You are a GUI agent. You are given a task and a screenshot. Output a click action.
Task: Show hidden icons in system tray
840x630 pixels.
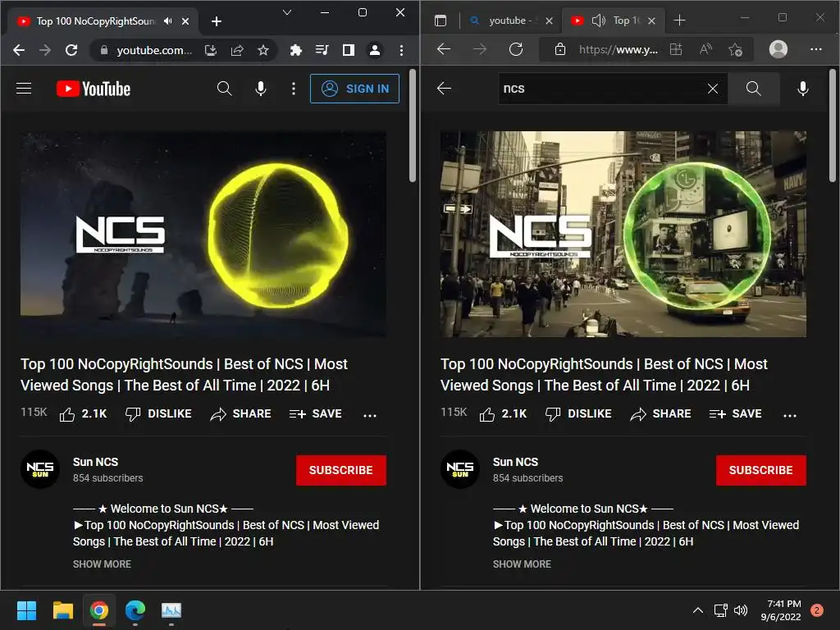[x=697, y=610]
